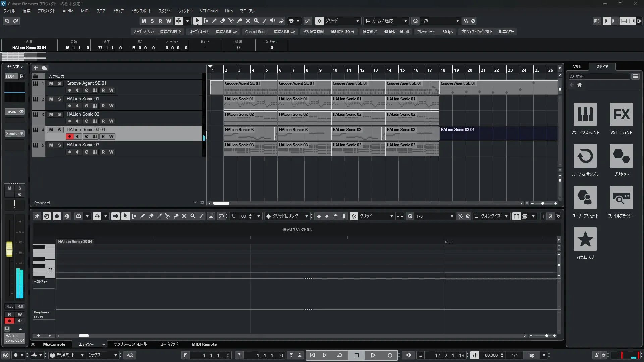Mute the Groove Agent SE 01 track

51,83
